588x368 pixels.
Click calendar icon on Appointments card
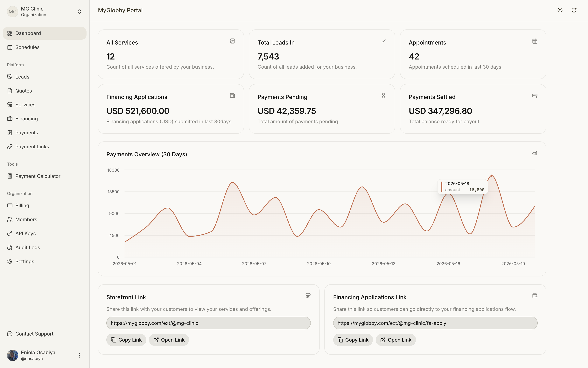(x=535, y=41)
